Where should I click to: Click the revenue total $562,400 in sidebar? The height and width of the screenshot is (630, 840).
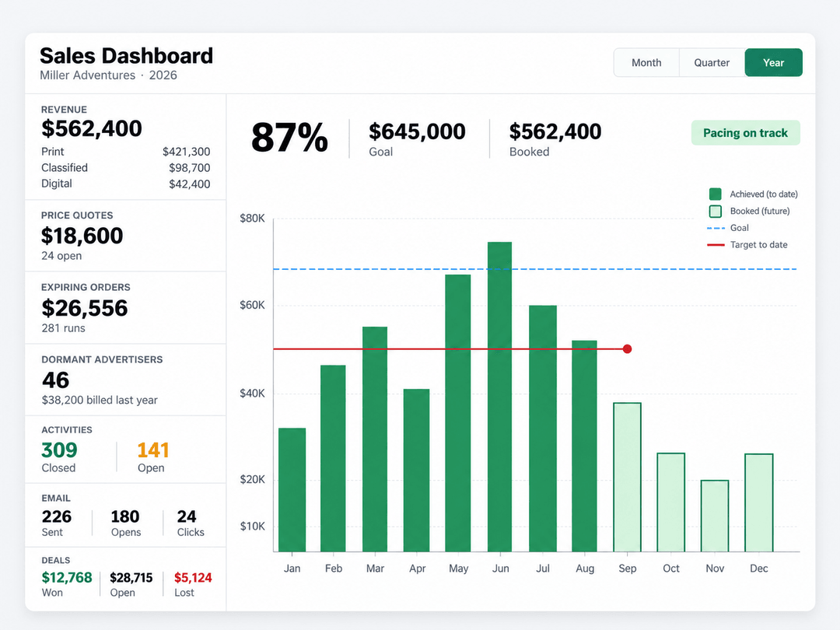[x=92, y=128]
